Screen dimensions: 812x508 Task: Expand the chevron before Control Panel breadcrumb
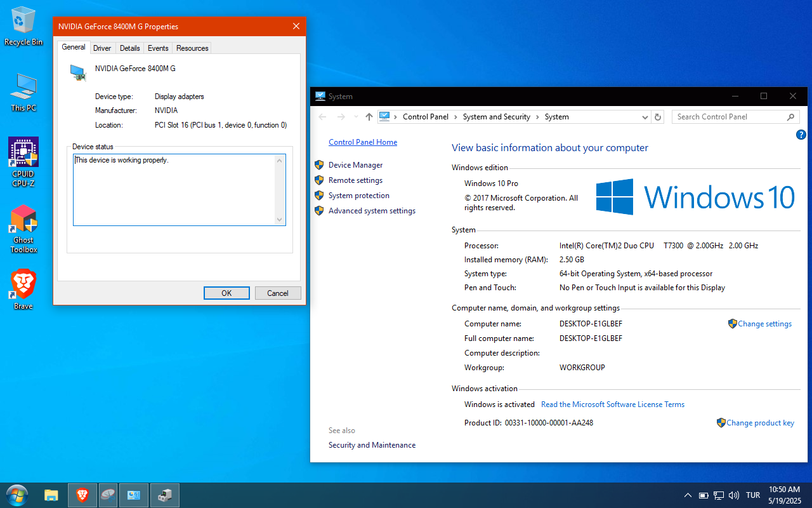[396, 117]
